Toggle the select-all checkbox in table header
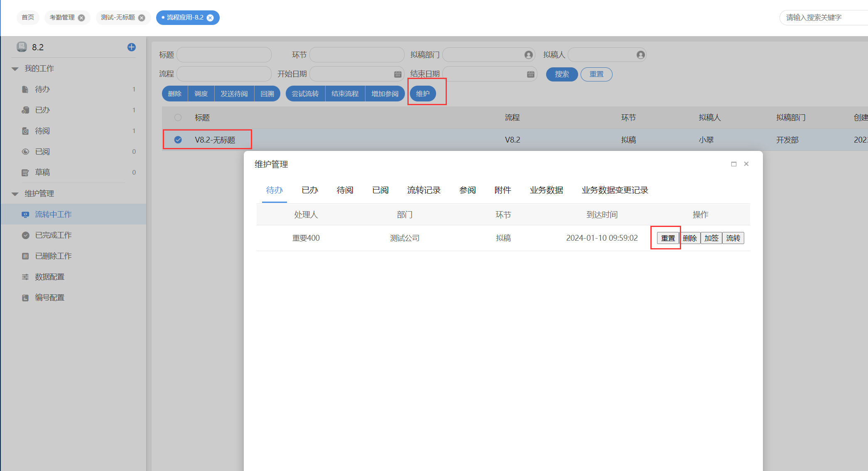The image size is (868, 471). 178,118
